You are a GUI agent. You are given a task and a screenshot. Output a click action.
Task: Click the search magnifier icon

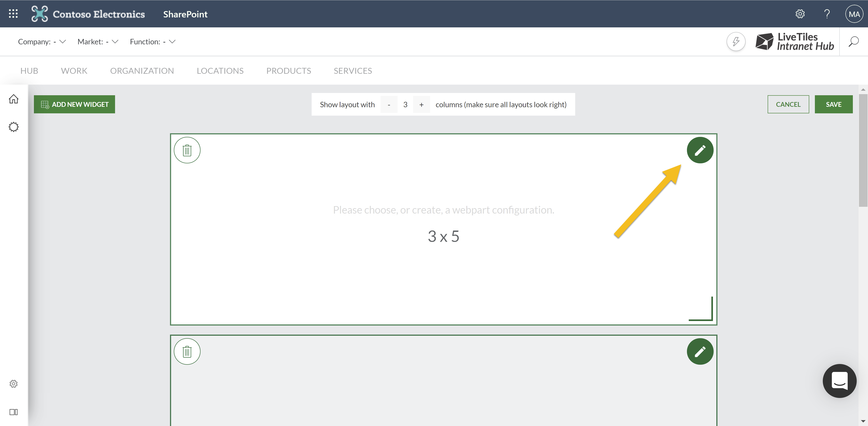(x=855, y=42)
